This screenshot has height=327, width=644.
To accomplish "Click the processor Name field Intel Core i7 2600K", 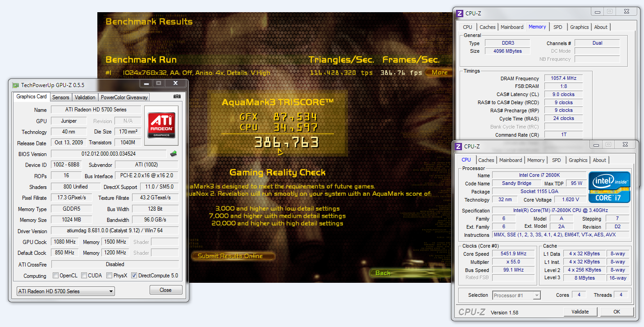I will (x=539, y=175).
